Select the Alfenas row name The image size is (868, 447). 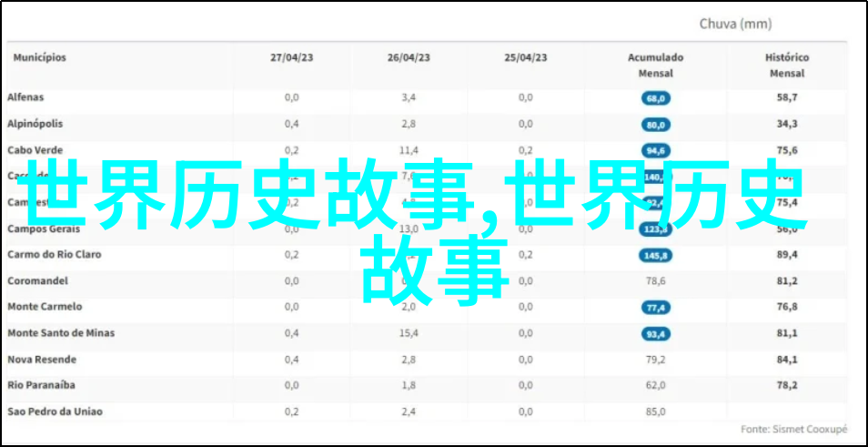(x=25, y=97)
